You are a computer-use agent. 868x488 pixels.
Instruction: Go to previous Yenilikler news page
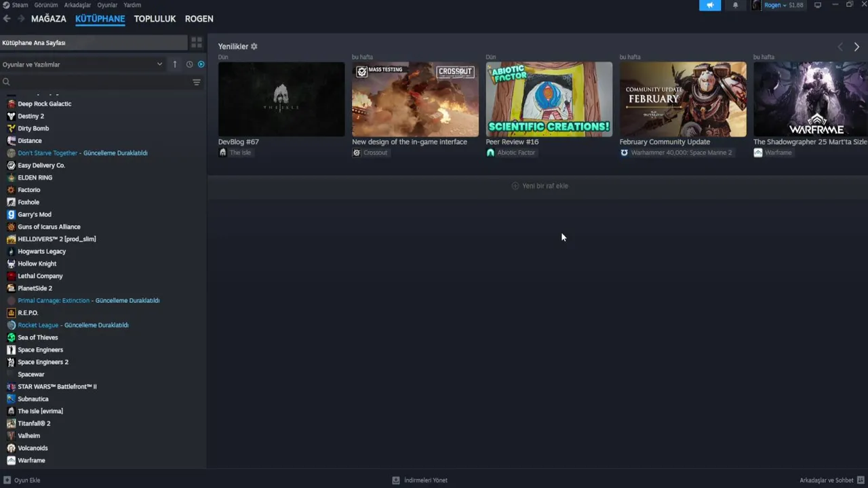(x=840, y=47)
